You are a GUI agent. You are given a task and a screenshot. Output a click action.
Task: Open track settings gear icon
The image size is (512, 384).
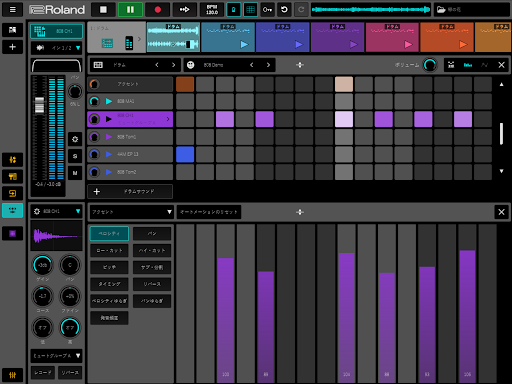pyautogui.click(x=75, y=139)
